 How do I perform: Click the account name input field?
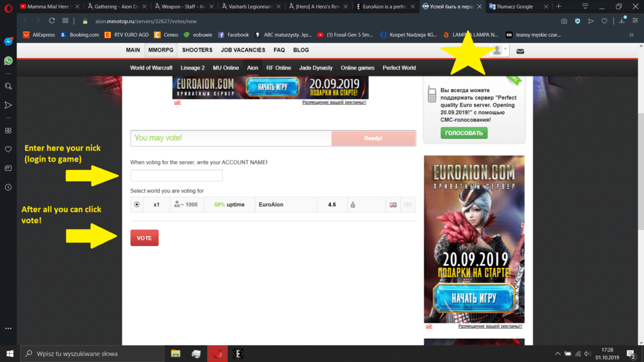click(x=176, y=176)
